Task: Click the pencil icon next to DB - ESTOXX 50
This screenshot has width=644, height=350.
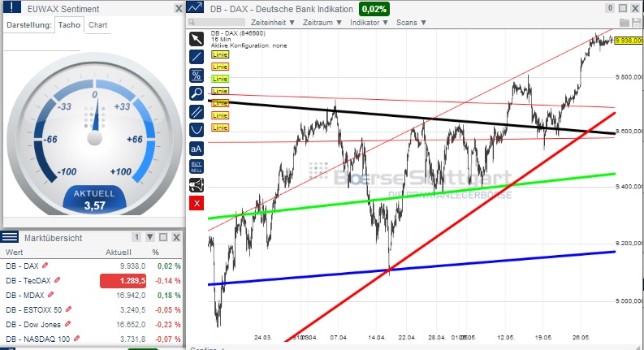Action: pos(68,309)
